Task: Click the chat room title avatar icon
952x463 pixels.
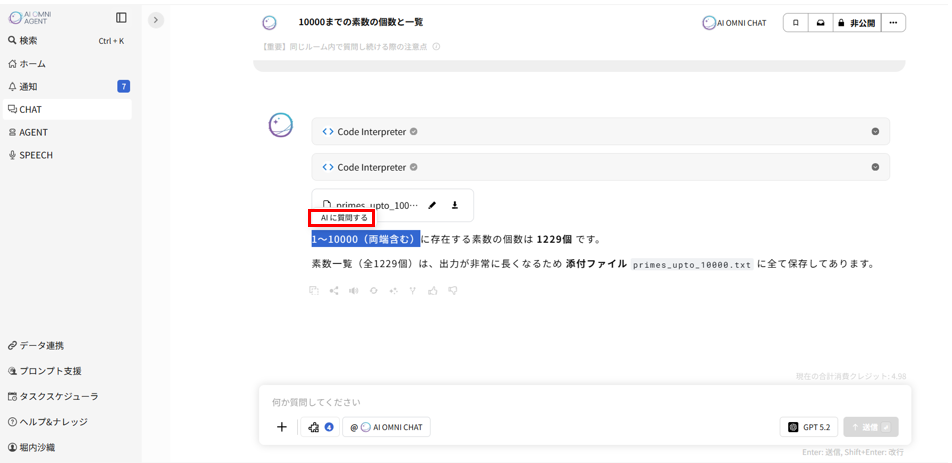Action: coord(270,23)
